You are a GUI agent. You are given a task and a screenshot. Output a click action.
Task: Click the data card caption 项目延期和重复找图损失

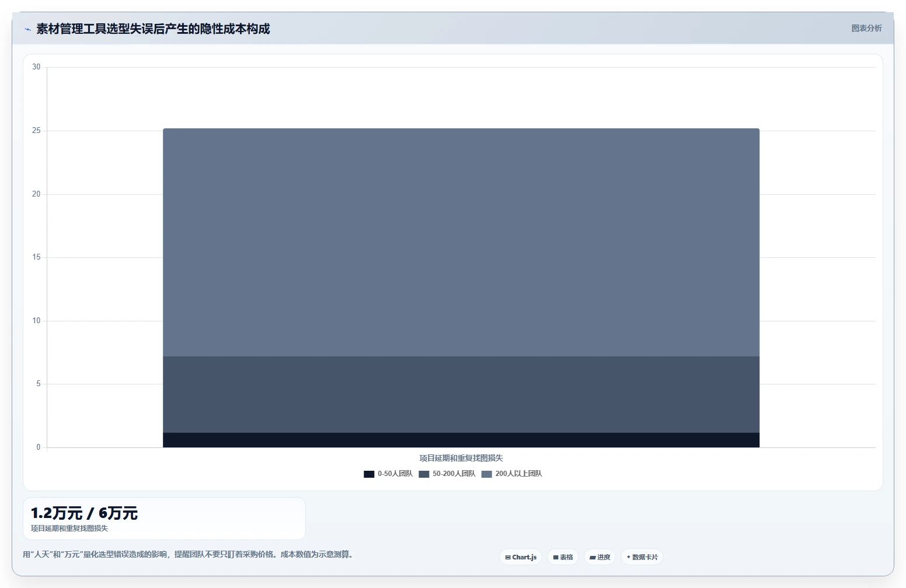[x=69, y=528]
